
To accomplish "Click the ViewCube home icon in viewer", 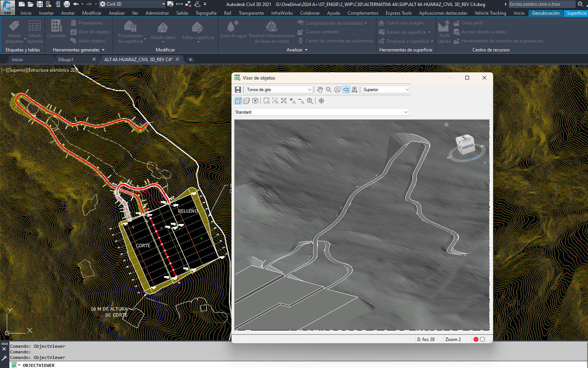I will click(x=447, y=125).
